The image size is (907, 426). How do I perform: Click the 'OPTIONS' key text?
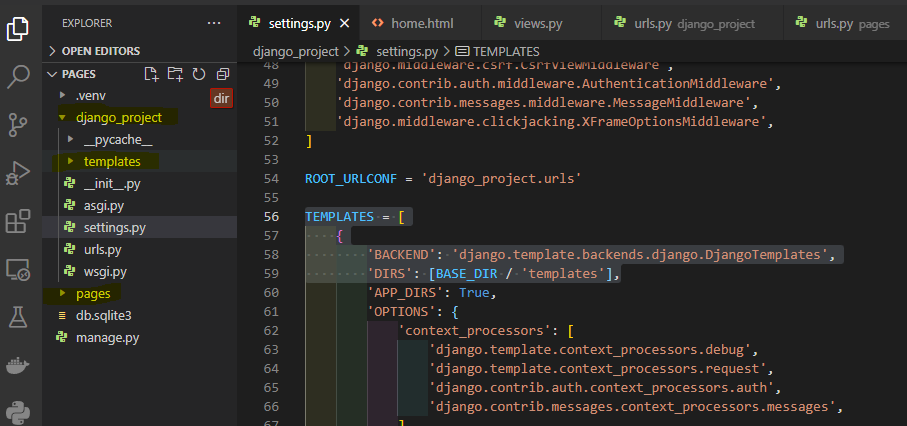(x=401, y=312)
